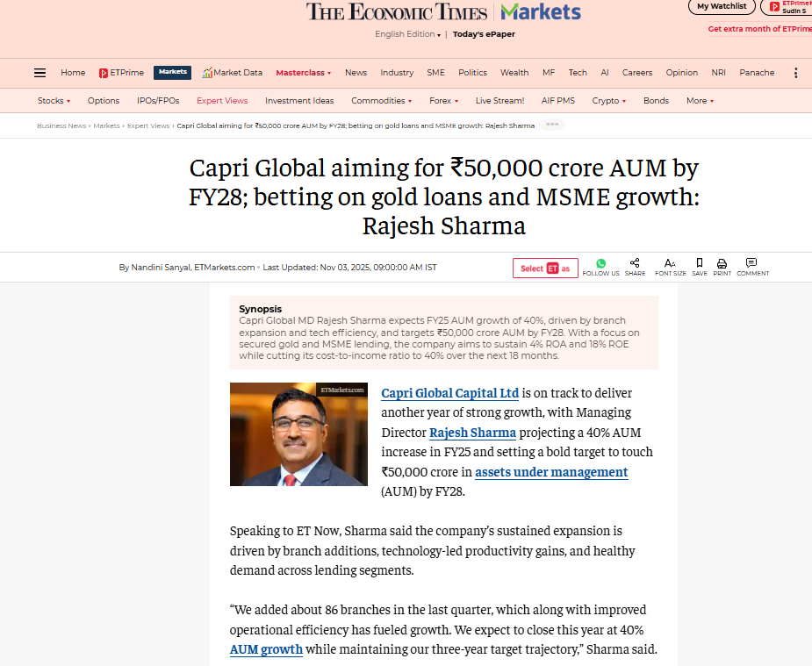Click Rajesh Sharma's photo
Viewport: 812px width, 666px height.
coord(298,433)
